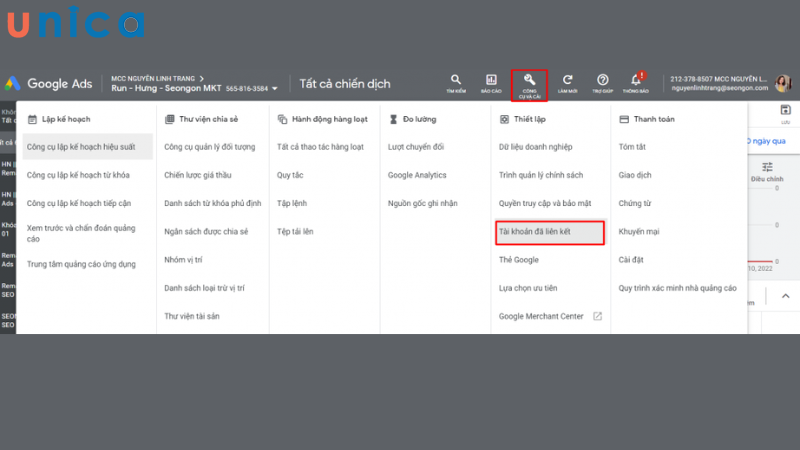Open Trình quản lý chính sách

coord(541,175)
